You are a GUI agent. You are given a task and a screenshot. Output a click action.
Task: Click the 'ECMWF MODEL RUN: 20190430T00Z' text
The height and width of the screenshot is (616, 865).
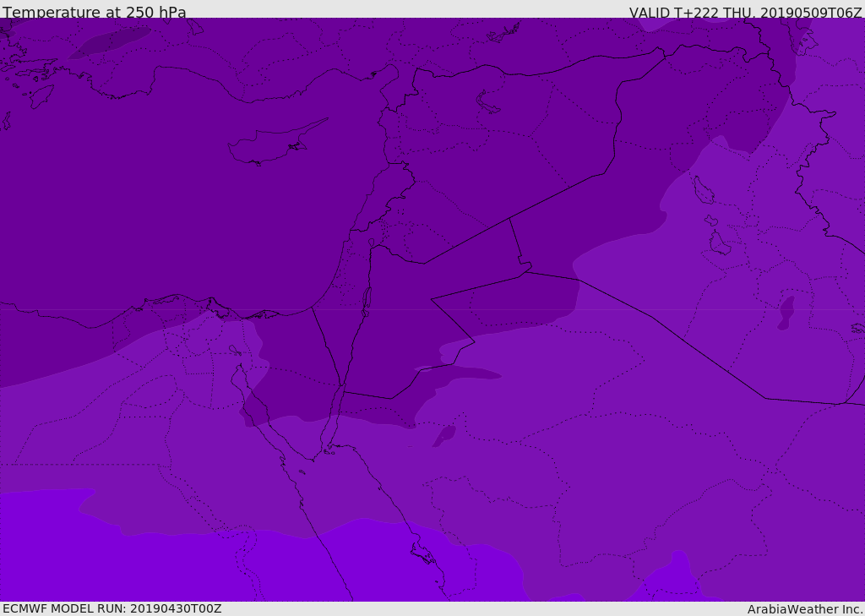(112, 608)
